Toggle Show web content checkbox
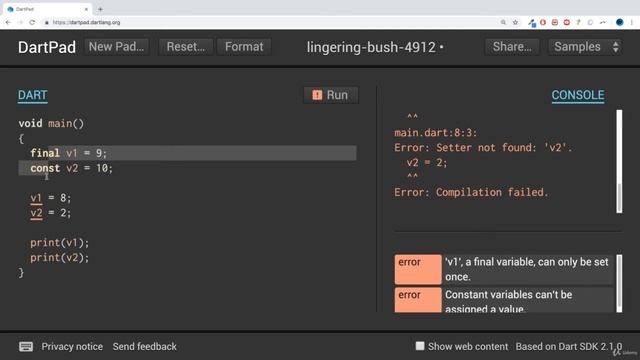 [420, 346]
